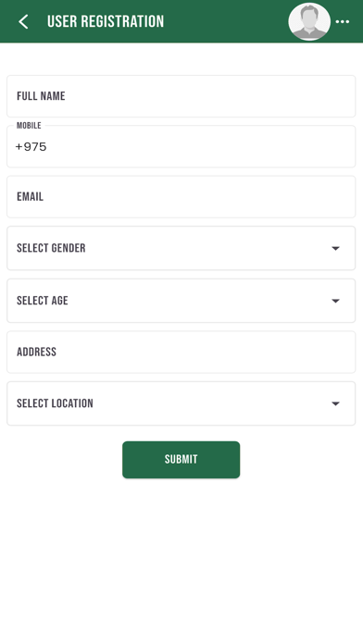Click the FULL NAME placeholder text
The image size is (363, 644).
(x=41, y=96)
